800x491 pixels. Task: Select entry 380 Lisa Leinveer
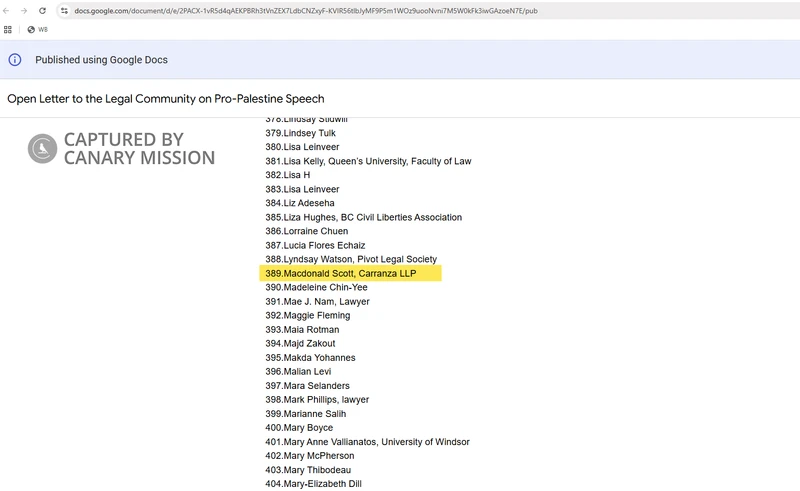point(302,147)
